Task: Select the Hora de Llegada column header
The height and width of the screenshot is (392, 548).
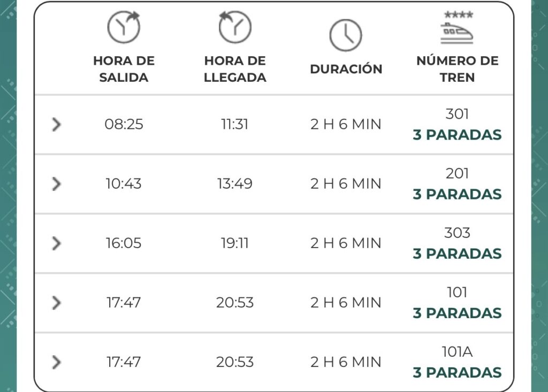Action: [235, 69]
